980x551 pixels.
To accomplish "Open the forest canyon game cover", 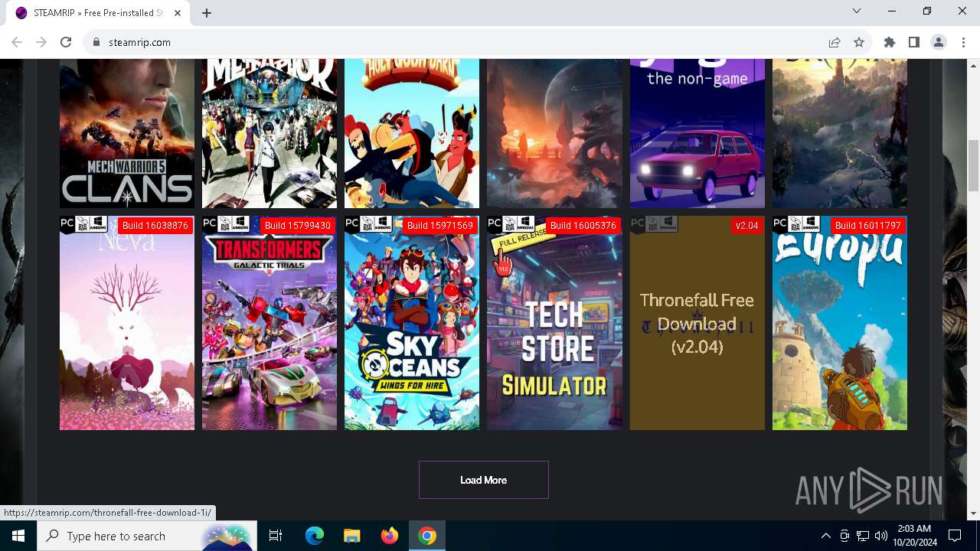I will (840, 133).
